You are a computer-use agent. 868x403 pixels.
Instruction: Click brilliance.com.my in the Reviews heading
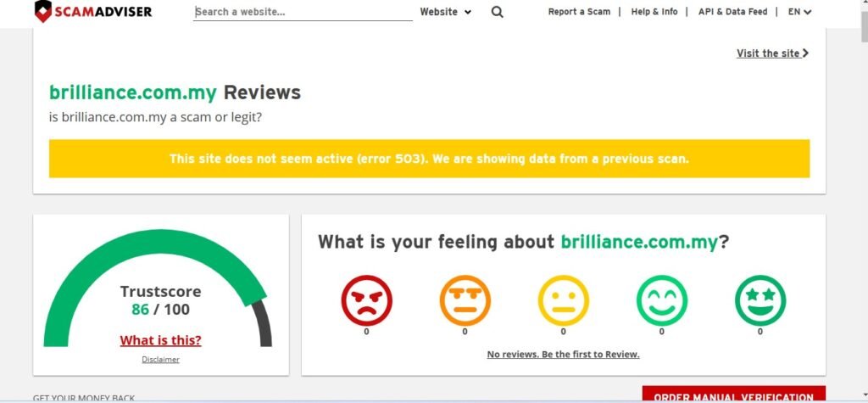click(133, 92)
